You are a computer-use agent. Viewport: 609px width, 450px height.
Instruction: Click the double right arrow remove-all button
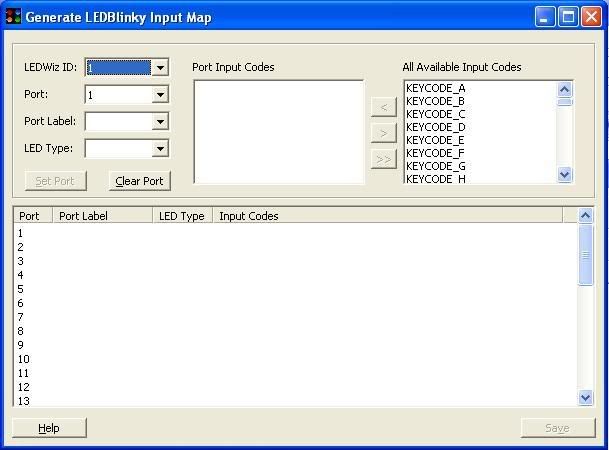click(x=384, y=160)
